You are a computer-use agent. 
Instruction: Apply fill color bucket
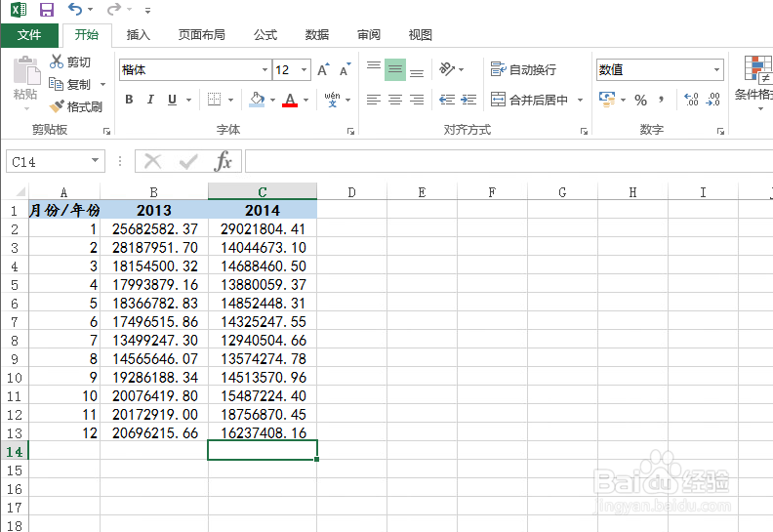click(x=257, y=100)
